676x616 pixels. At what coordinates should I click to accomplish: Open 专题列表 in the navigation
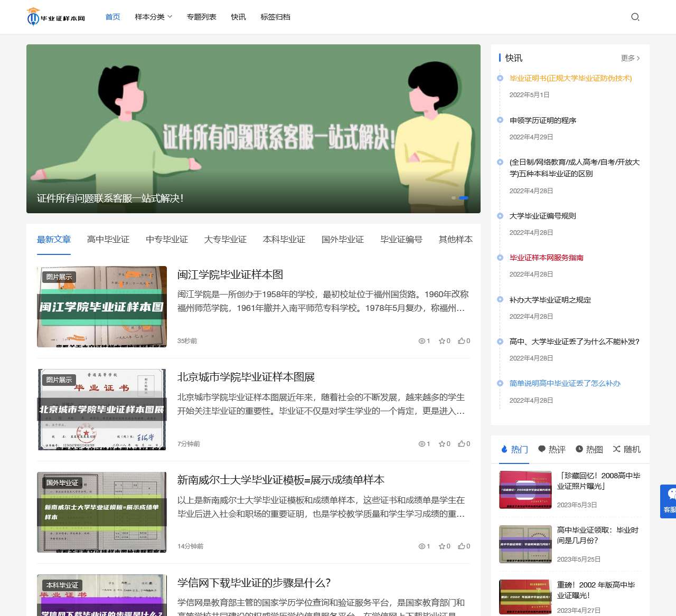click(201, 17)
